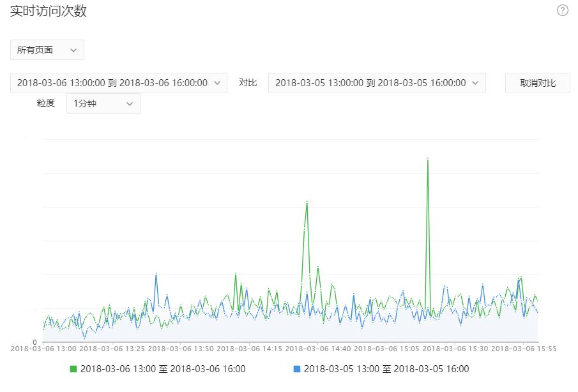The height and width of the screenshot is (392, 578).
Task: Click the 2018-03-06 13:00 axis label
Action: pos(43,349)
